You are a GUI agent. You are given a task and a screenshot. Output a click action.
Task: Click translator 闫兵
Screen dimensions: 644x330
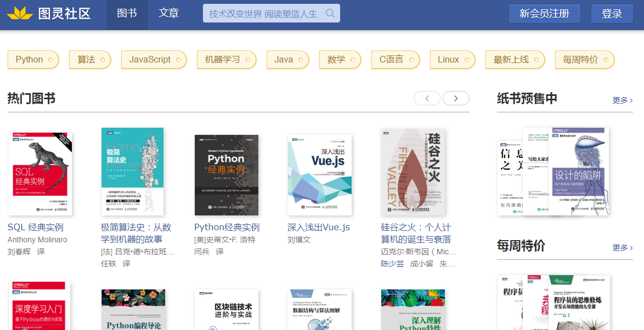tap(202, 252)
